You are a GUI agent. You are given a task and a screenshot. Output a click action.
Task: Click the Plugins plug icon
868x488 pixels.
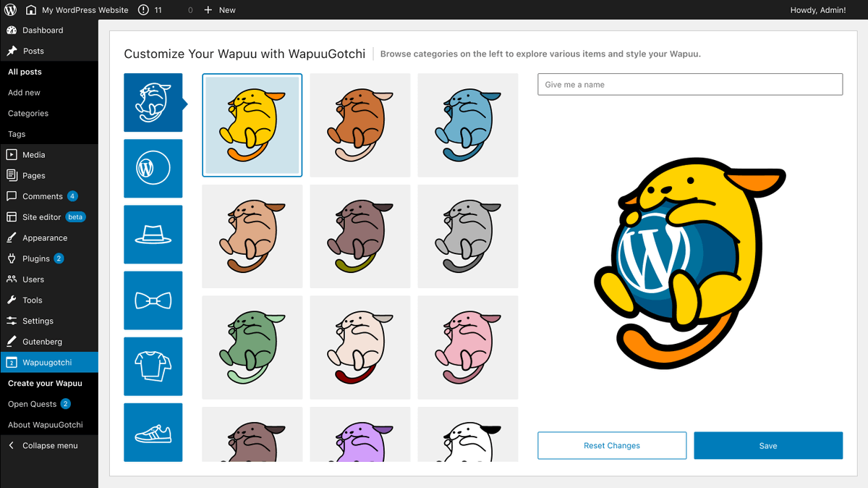pyautogui.click(x=12, y=258)
